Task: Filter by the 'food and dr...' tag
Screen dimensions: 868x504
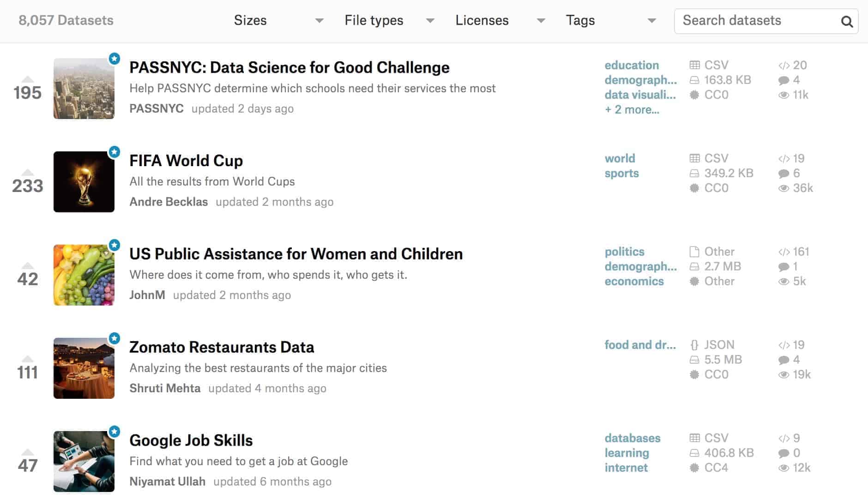Action: pos(640,345)
